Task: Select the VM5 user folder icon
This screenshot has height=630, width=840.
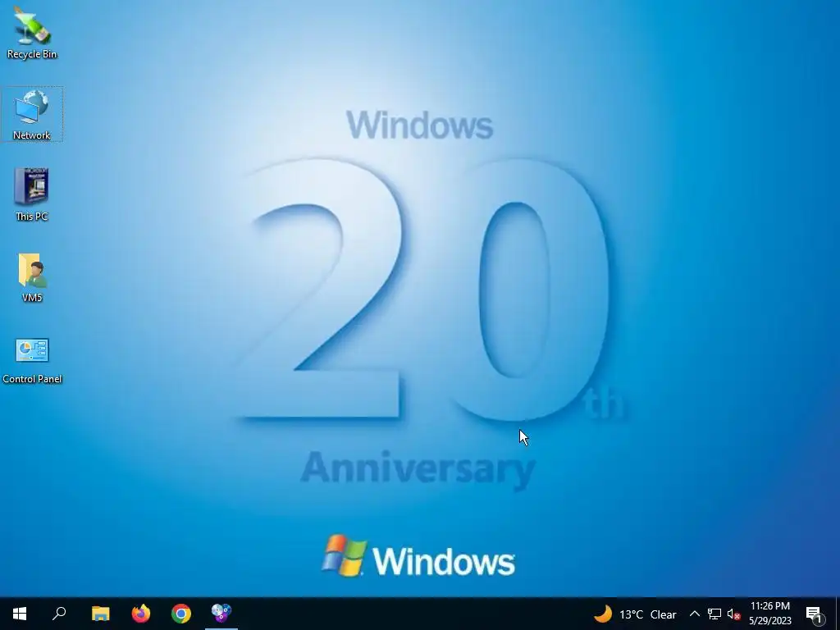Action: pyautogui.click(x=32, y=277)
